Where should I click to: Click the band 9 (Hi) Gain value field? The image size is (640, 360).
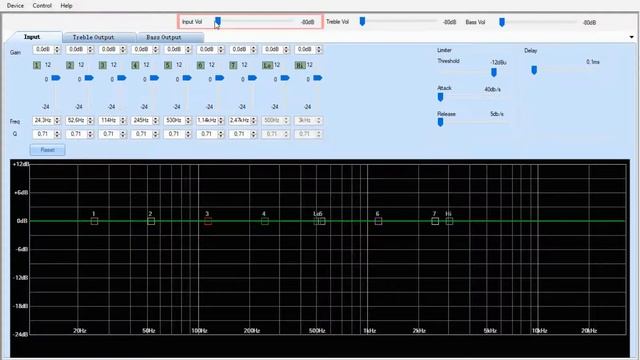(305, 49)
